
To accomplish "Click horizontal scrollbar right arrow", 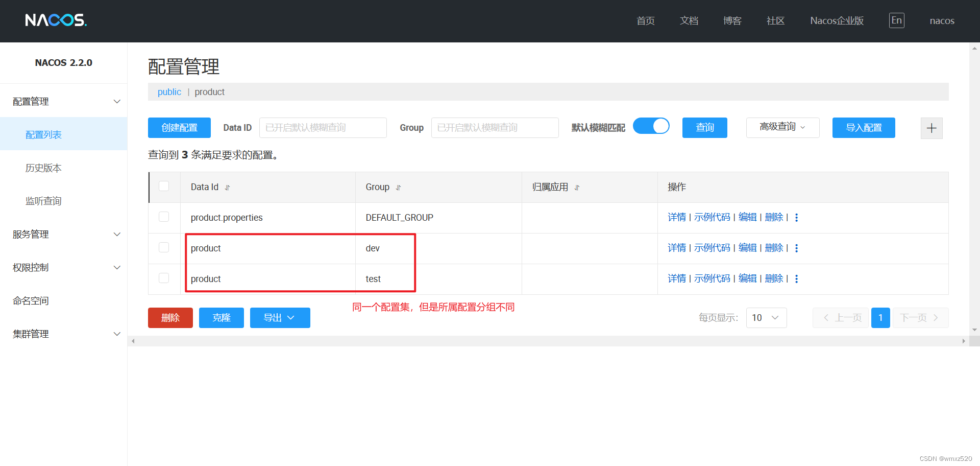I will 964,341.
